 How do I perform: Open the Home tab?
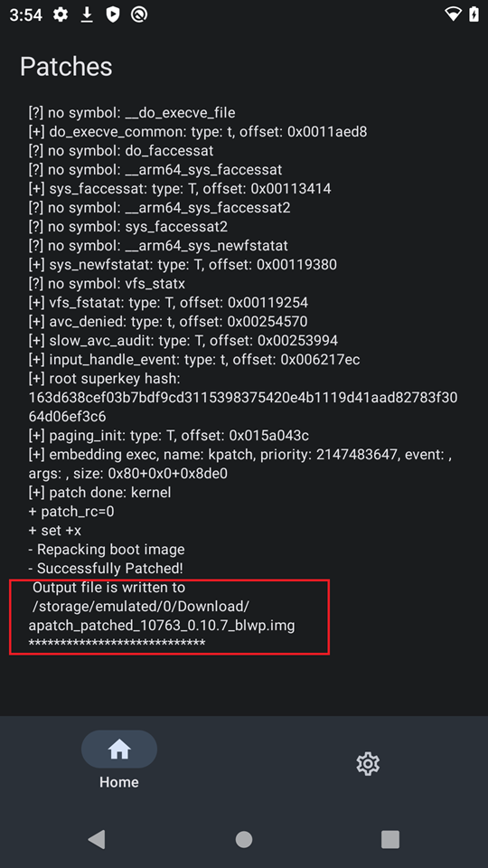(x=119, y=759)
